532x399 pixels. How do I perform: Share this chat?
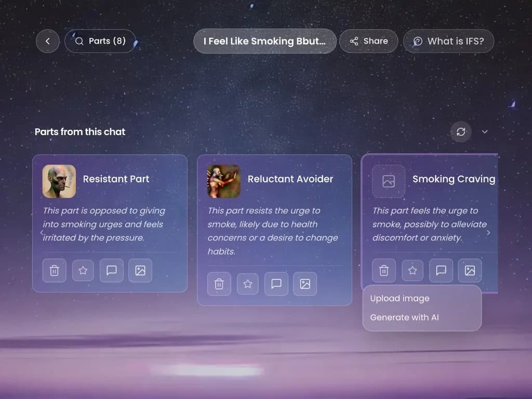[x=369, y=41]
